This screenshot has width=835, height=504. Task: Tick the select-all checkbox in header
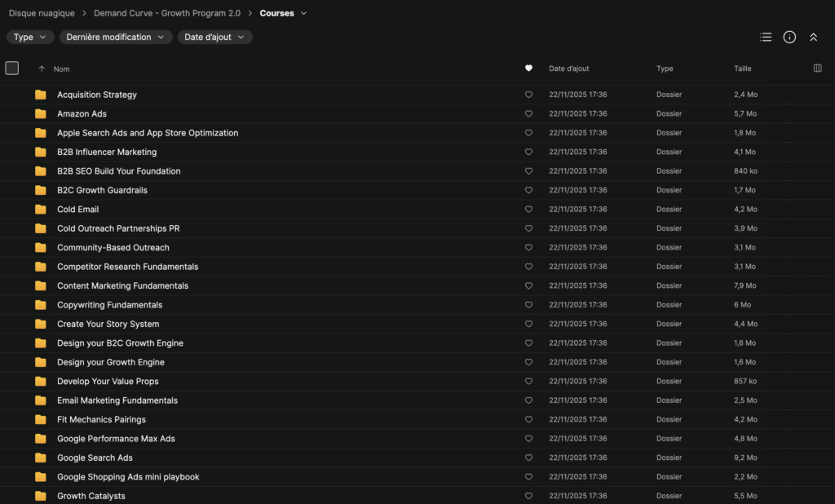[x=12, y=69]
